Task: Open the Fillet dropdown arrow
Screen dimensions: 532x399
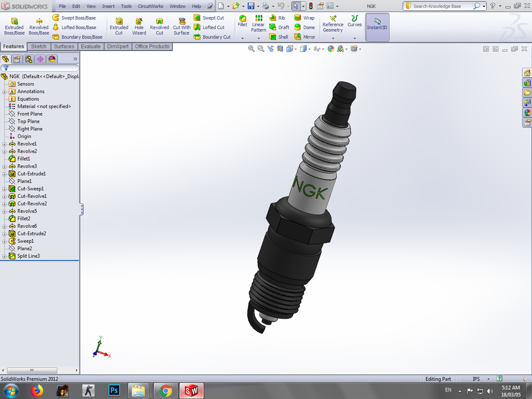Action: click(242, 38)
